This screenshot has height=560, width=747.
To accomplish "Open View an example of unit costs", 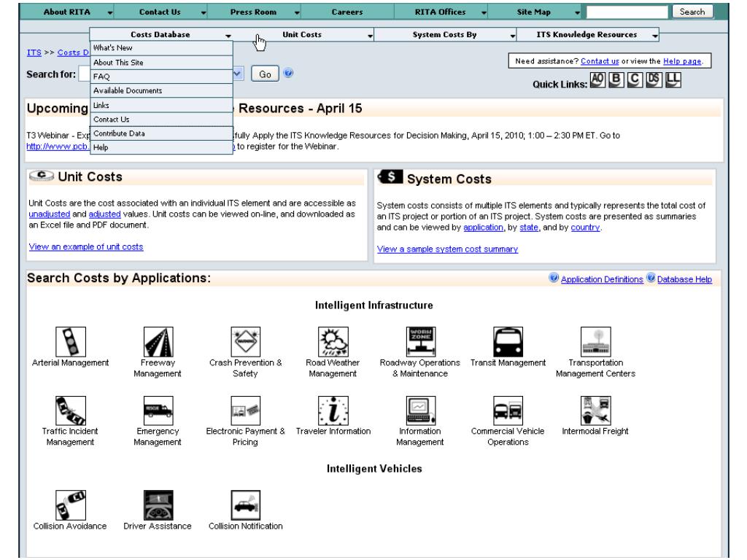I will [86, 246].
